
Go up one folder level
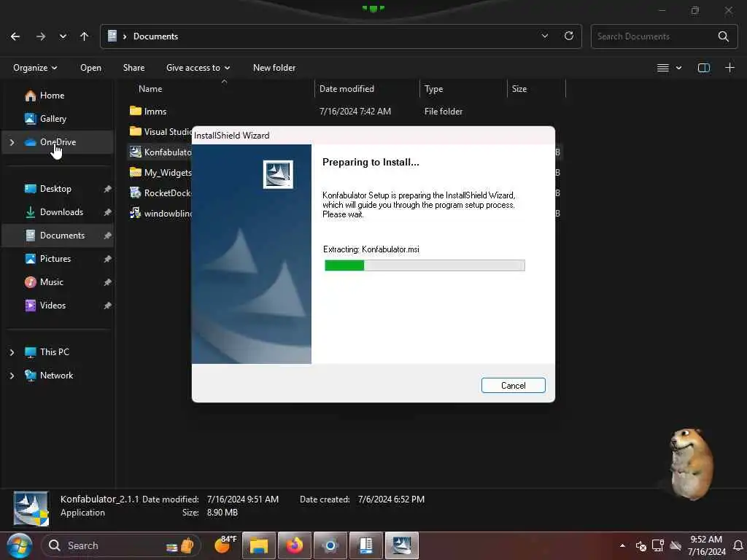pos(85,36)
